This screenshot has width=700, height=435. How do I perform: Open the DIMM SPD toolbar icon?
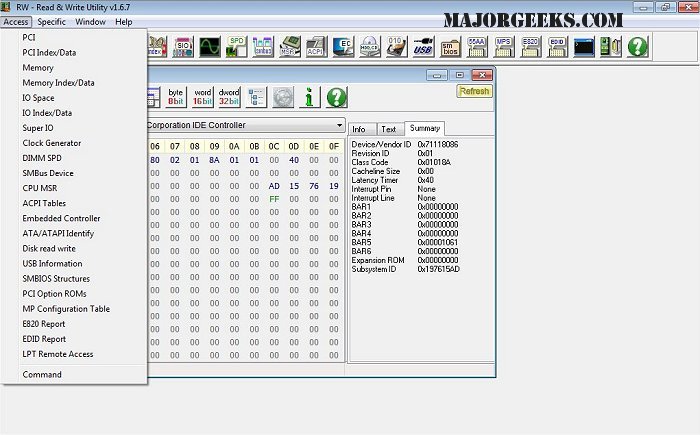coord(237,46)
